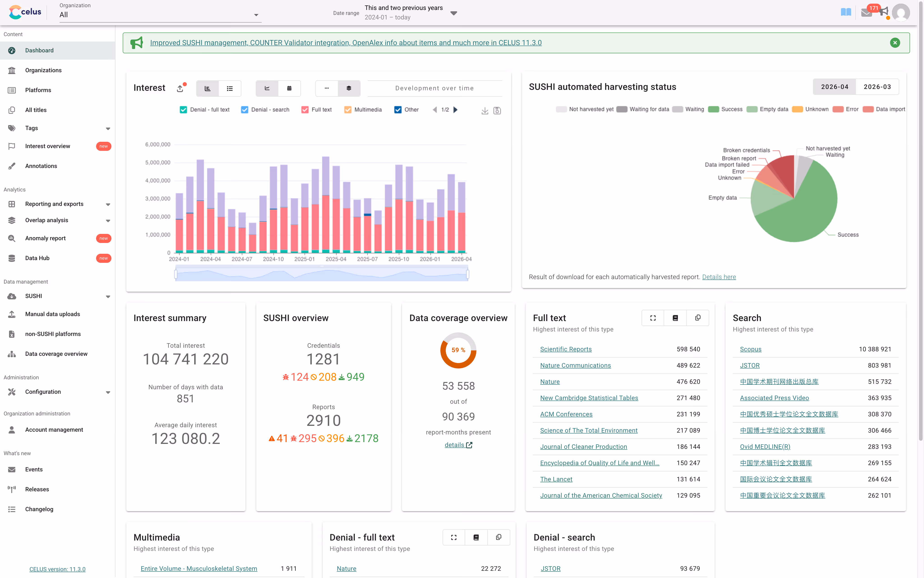Click the book icon in Denial - full text card
This screenshot has height=578, width=924.
[x=476, y=538]
